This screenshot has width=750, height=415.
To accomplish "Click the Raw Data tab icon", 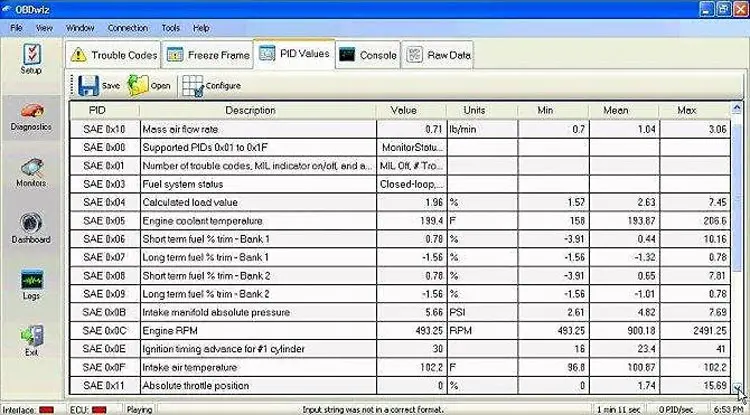I will pyautogui.click(x=414, y=55).
